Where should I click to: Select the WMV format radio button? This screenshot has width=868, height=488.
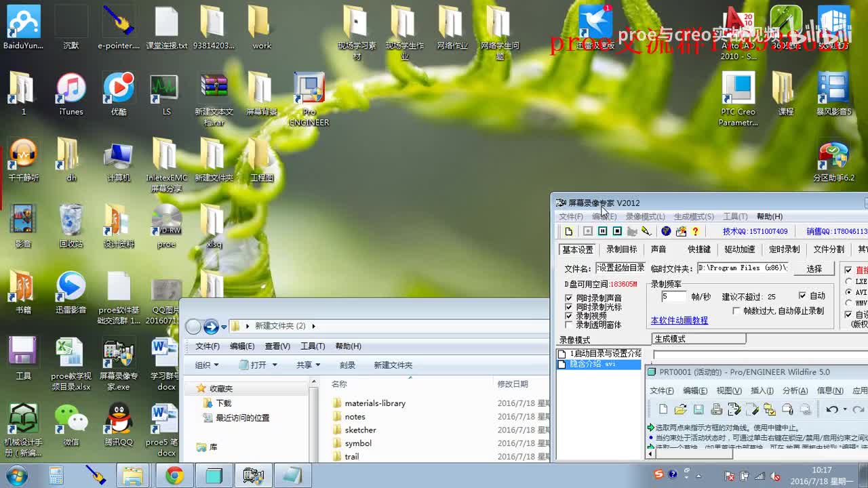tap(848, 303)
